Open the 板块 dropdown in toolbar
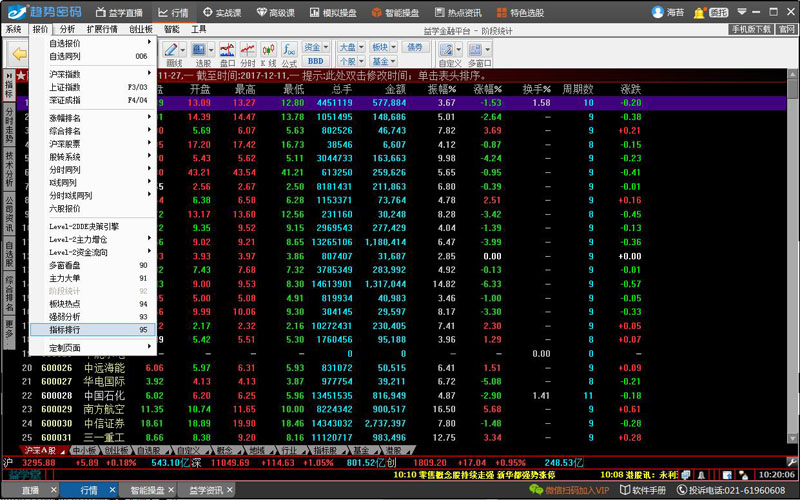The image size is (800, 500). point(382,47)
